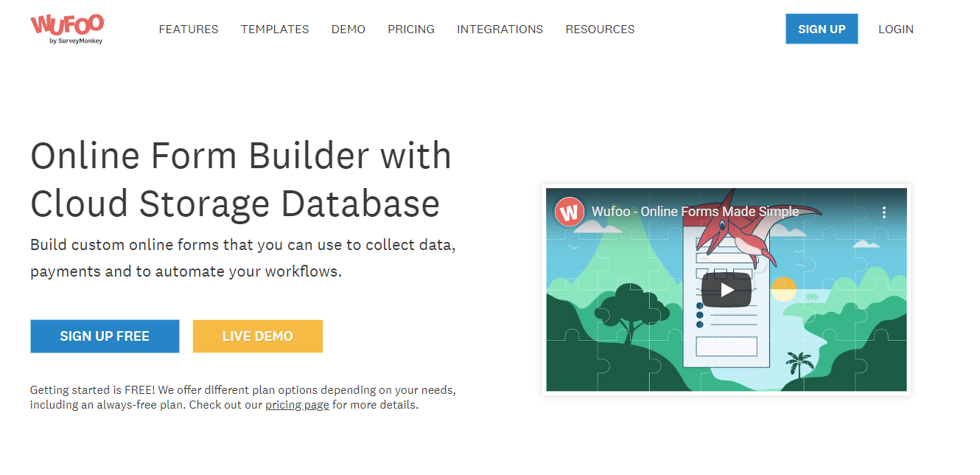Open the FEATURES menu
Image resolution: width=980 pixels, height=475 pixels.
pyautogui.click(x=189, y=30)
